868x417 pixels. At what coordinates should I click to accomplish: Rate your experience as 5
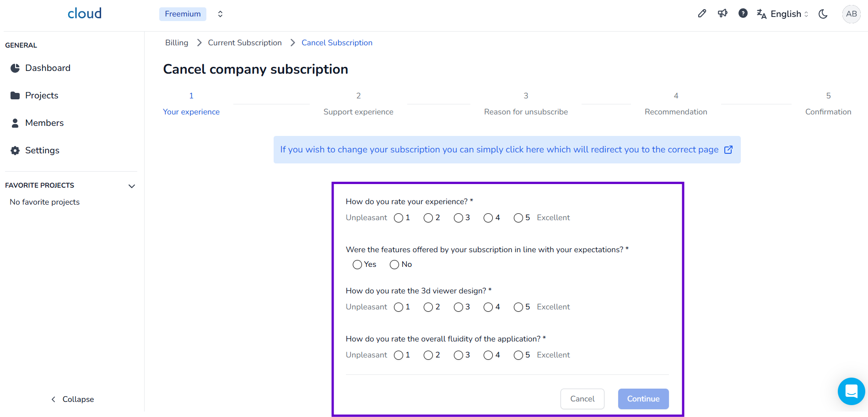518,218
